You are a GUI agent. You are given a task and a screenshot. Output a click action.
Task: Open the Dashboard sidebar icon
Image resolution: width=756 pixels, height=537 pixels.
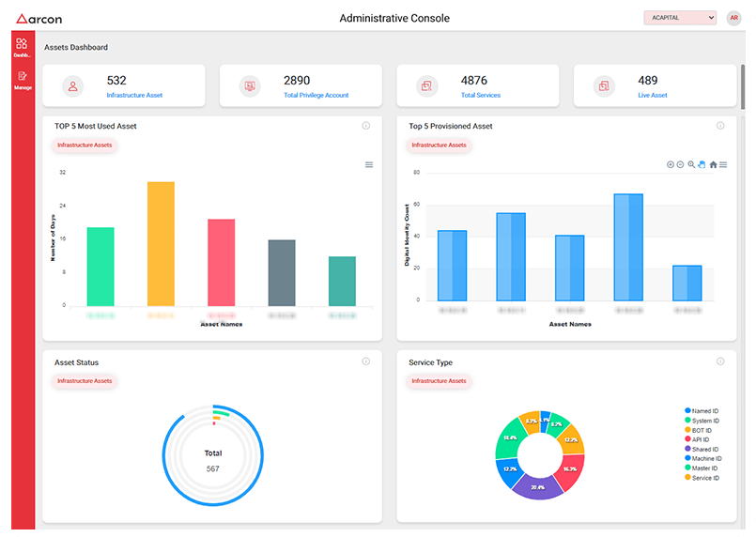point(22,47)
